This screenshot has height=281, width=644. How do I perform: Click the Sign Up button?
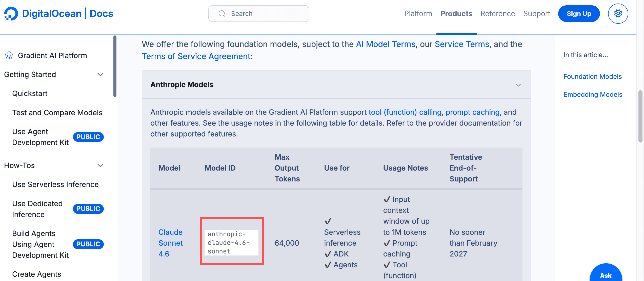click(x=579, y=14)
